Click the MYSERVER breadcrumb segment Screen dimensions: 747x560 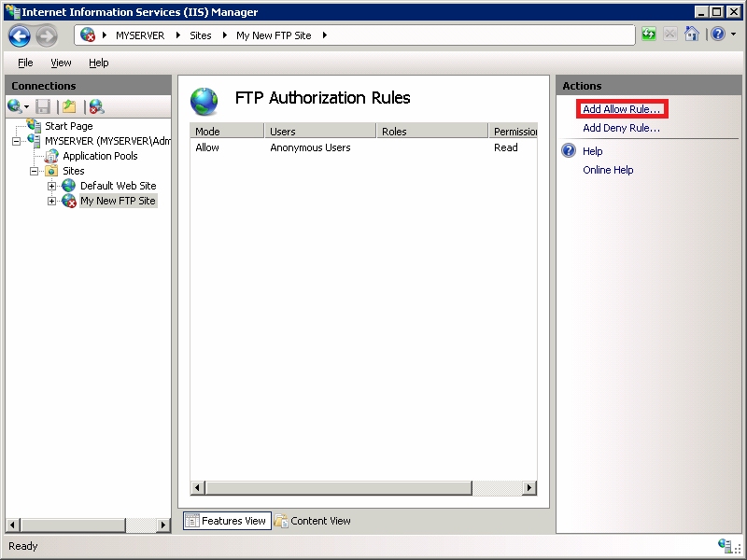(140, 35)
